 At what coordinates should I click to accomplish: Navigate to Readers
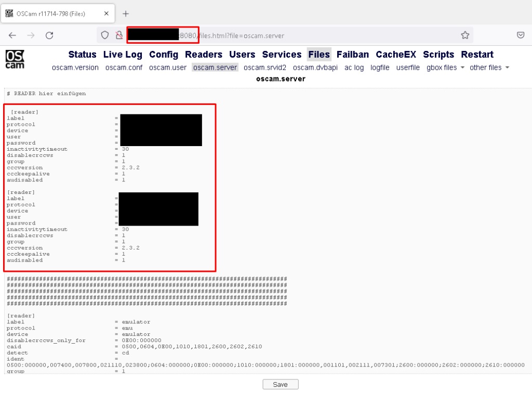coord(204,54)
